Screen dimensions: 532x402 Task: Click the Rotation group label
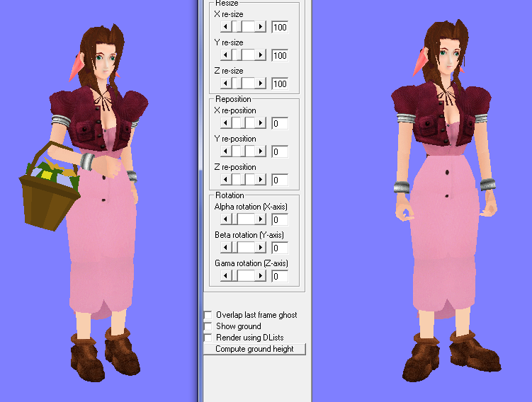(230, 195)
